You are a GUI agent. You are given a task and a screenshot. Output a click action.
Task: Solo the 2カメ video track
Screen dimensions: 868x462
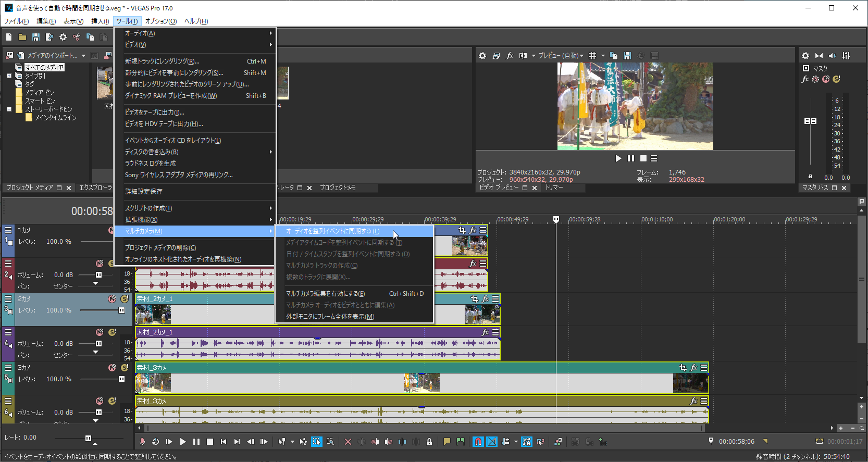125,299
